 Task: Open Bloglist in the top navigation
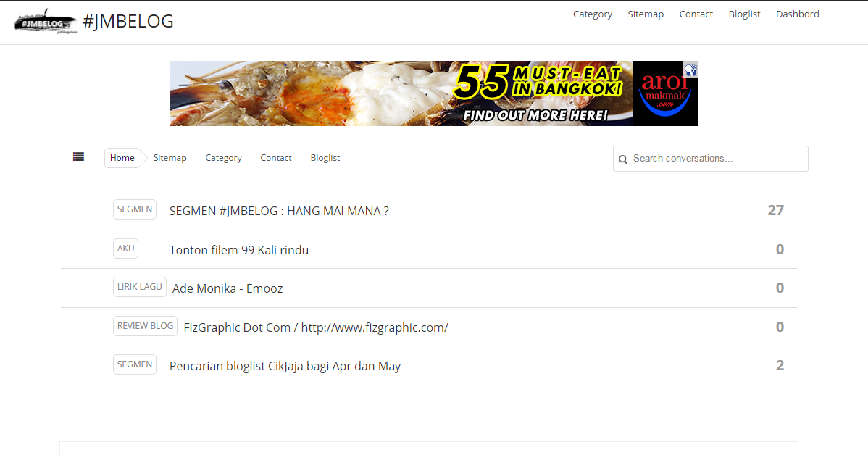click(744, 14)
